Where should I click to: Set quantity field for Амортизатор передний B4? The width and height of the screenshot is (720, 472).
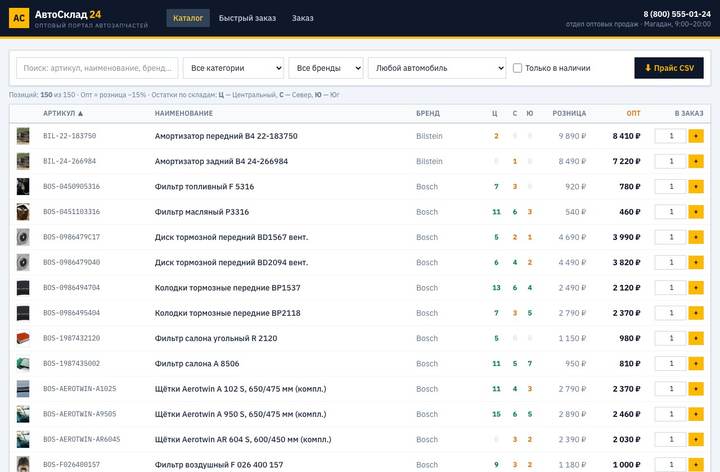click(x=670, y=136)
